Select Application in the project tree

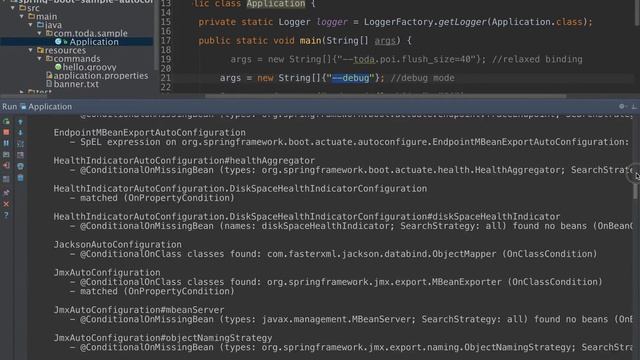[x=94, y=42]
